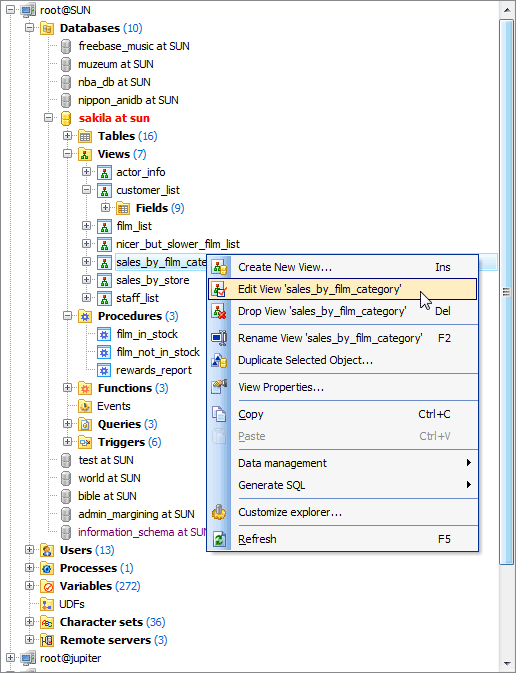Viewport: 516px width, 673px height.
Task: Click the green Refresh icon
Action: 219,539
